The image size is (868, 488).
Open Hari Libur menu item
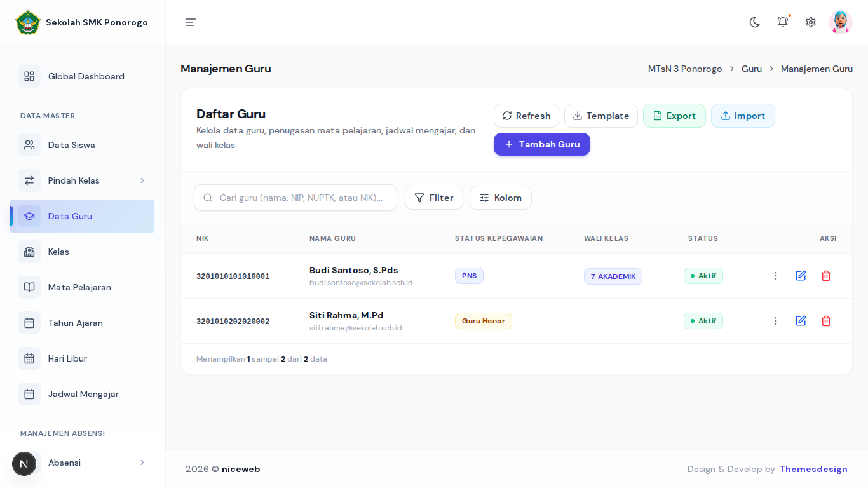pos(82,358)
